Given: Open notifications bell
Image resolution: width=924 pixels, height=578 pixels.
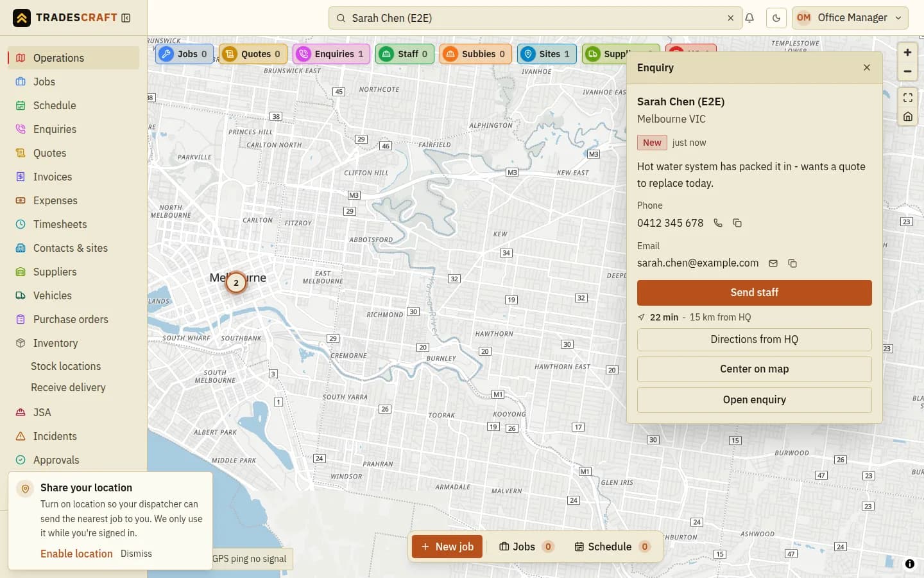Looking at the screenshot, I should click(749, 18).
